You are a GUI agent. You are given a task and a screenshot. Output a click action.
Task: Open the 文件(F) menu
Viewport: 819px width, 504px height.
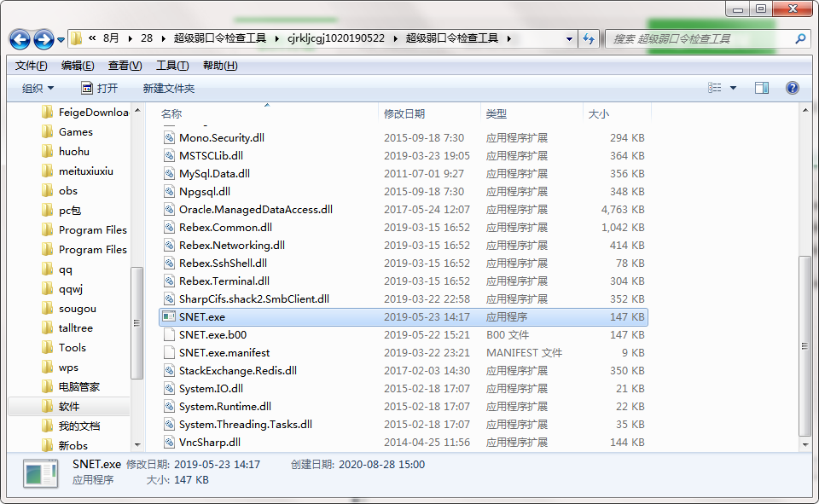click(x=32, y=66)
